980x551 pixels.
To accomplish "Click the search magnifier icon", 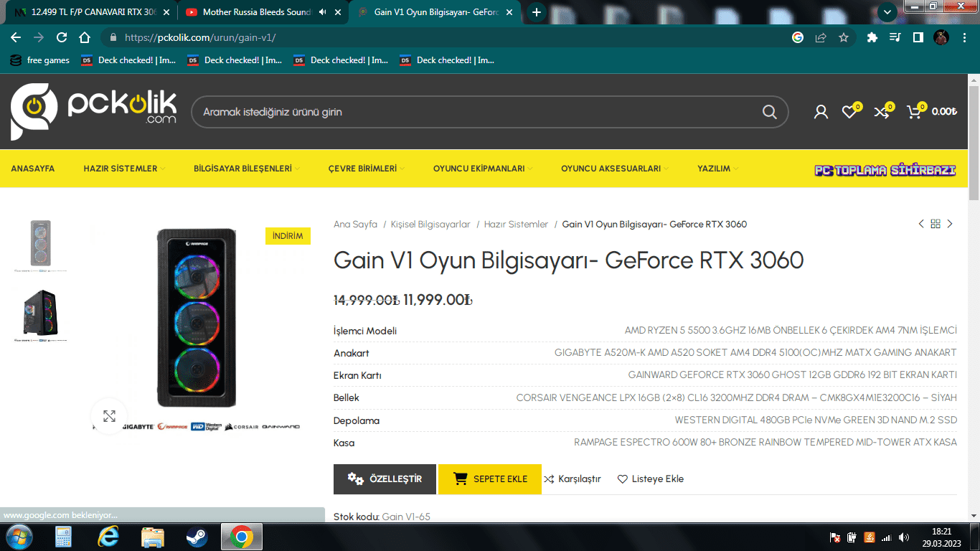I will pyautogui.click(x=769, y=112).
